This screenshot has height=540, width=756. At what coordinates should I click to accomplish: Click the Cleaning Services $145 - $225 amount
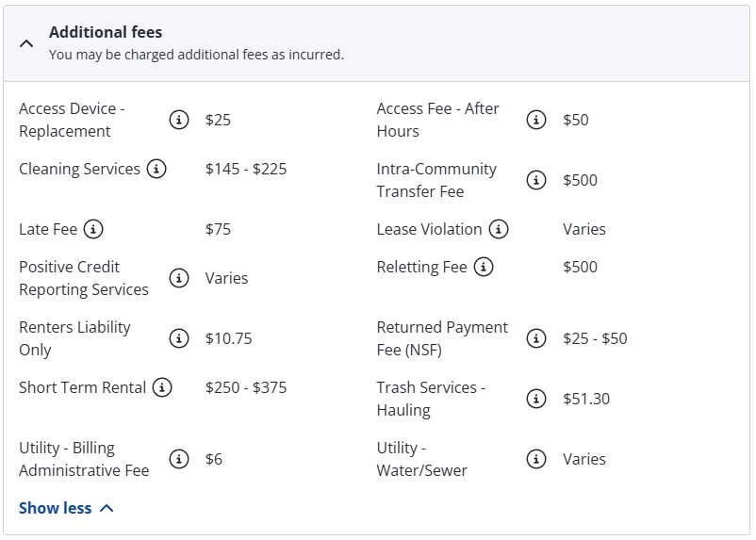tap(246, 169)
